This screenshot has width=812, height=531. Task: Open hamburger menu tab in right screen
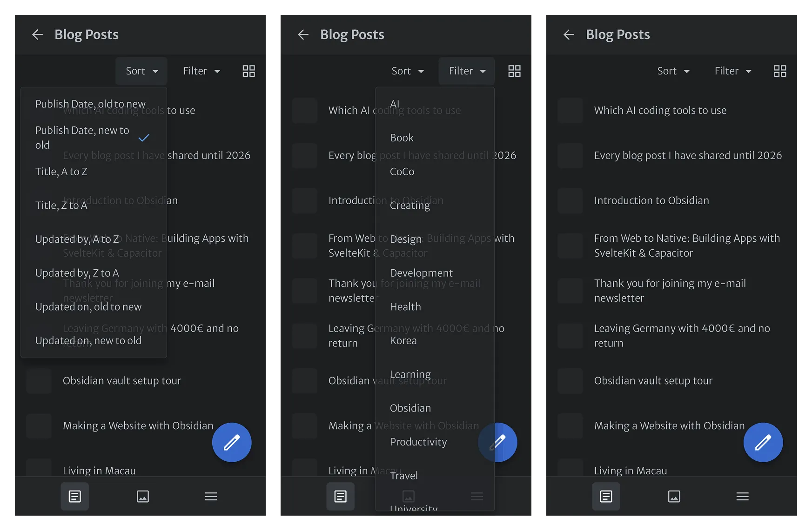743,496
